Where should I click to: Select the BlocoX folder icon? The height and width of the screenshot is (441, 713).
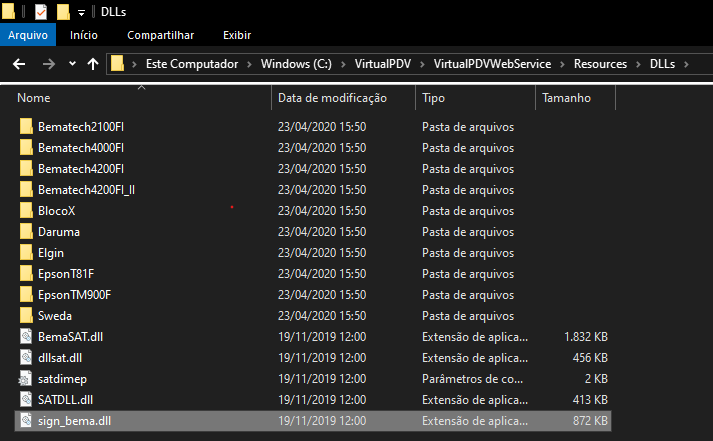click(26, 210)
